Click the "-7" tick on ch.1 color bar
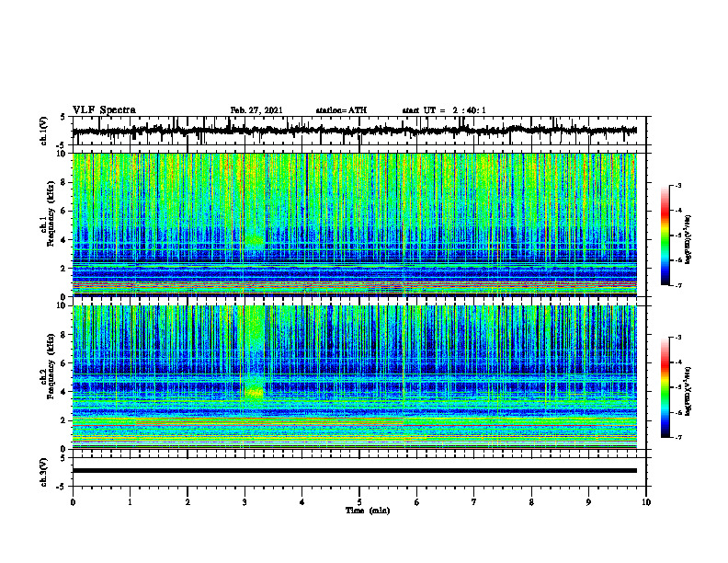The width and height of the screenshot is (728, 563). pyautogui.click(x=678, y=285)
